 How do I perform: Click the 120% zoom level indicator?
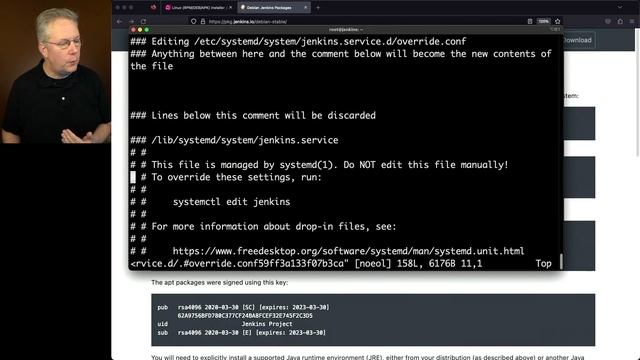click(x=543, y=21)
